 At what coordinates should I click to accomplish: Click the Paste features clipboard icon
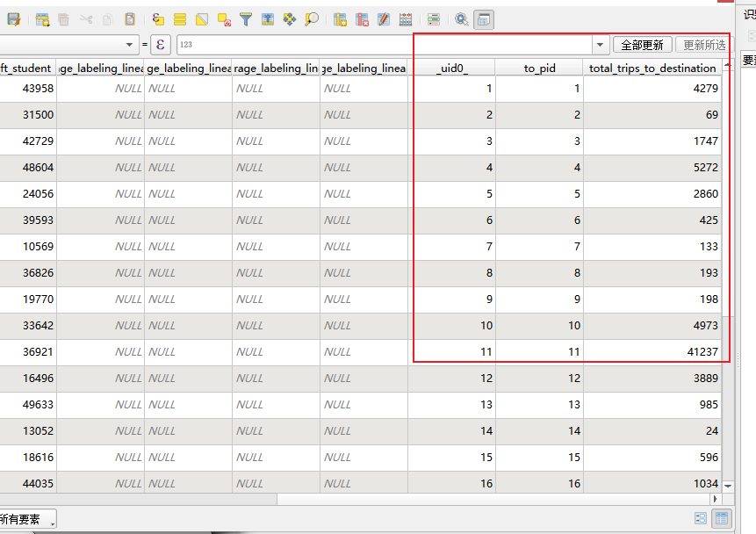pos(130,19)
